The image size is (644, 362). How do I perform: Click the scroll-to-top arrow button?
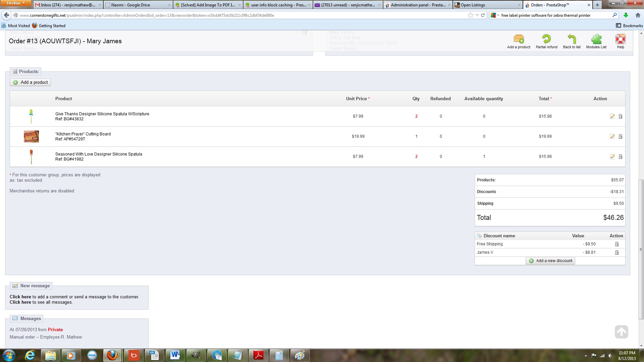click(621, 332)
